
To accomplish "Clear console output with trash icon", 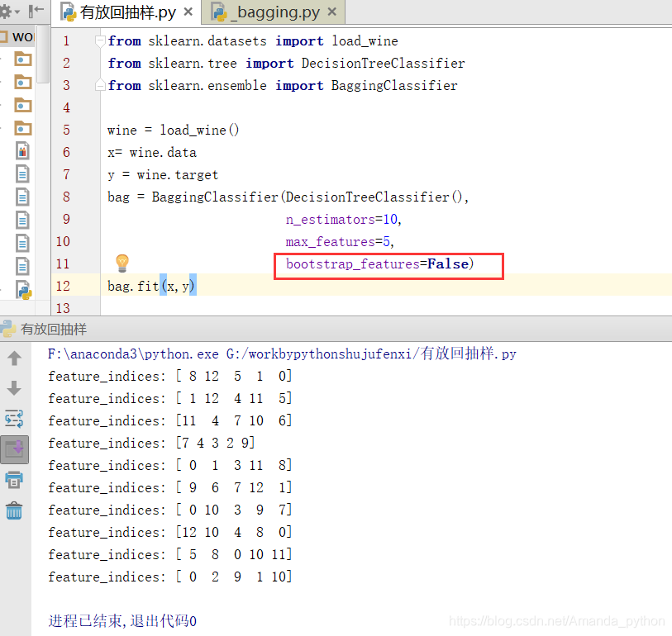I will pyautogui.click(x=14, y=510).
